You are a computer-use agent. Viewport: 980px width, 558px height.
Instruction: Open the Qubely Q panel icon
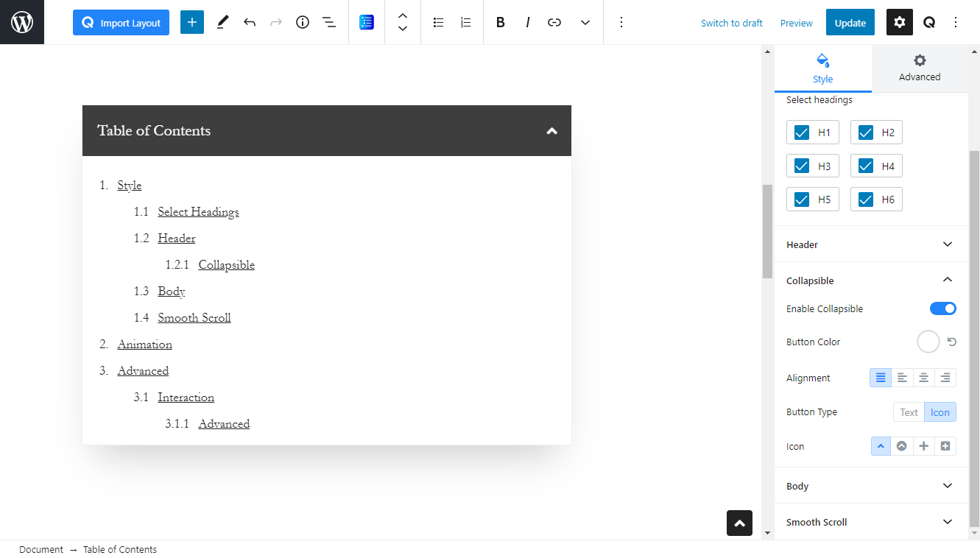tap(929, 22)
